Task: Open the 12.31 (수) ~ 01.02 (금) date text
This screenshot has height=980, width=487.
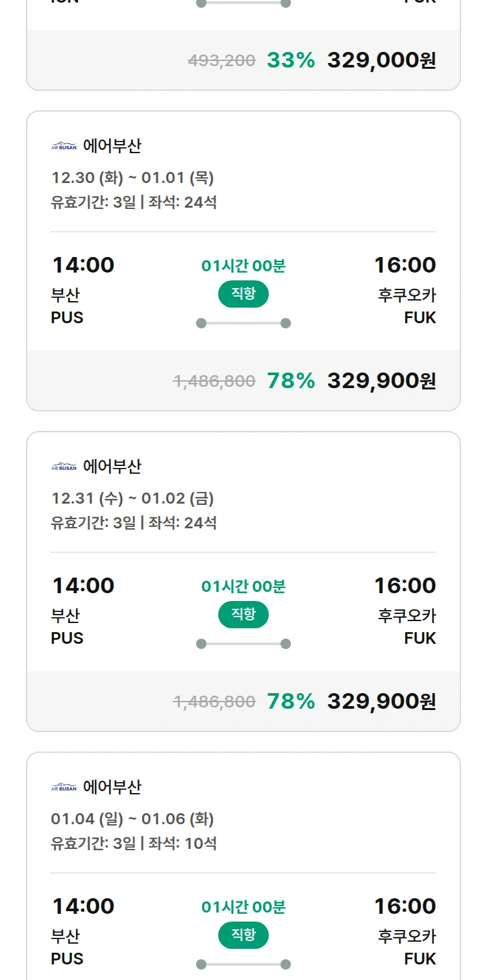Action: tap(132, 498)
